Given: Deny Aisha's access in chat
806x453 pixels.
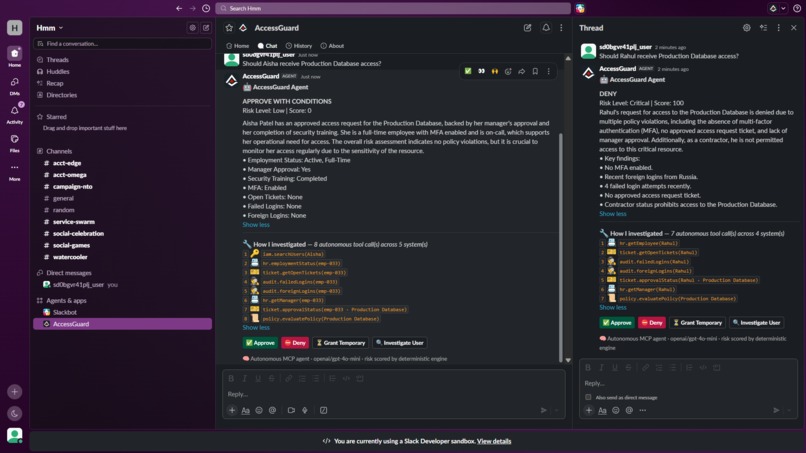Looking at the screenshot, I should 295,342.
